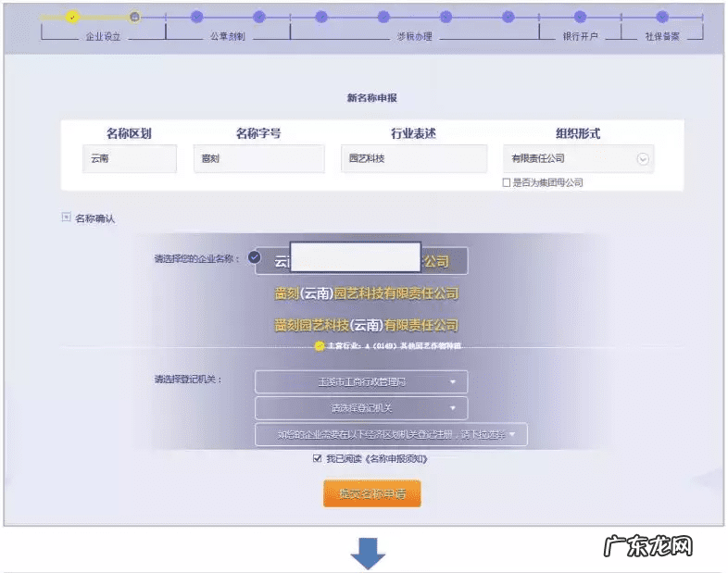Click the orange 提交名称申请 button
The width and height of the screenshot is (728, 573).
pyautogui.click(x=372, y=493)
